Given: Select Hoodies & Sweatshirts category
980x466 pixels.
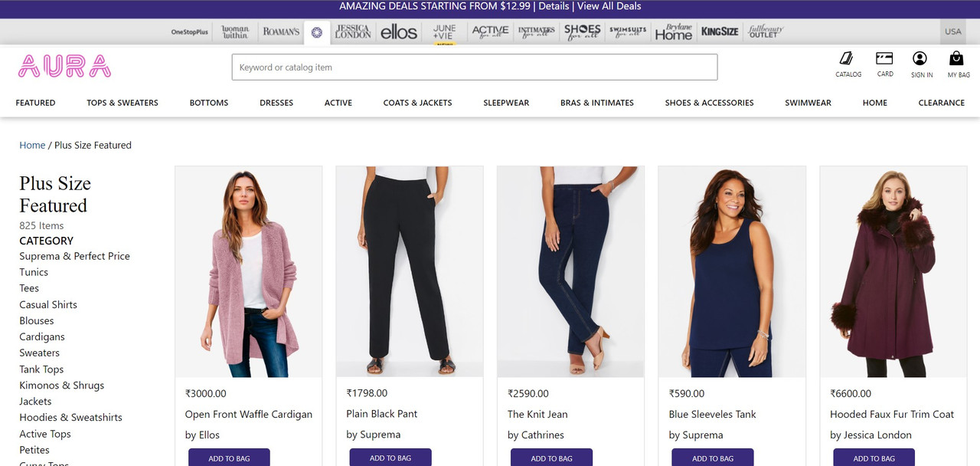Looking at the screenshot, I should [x=70, y=418].
